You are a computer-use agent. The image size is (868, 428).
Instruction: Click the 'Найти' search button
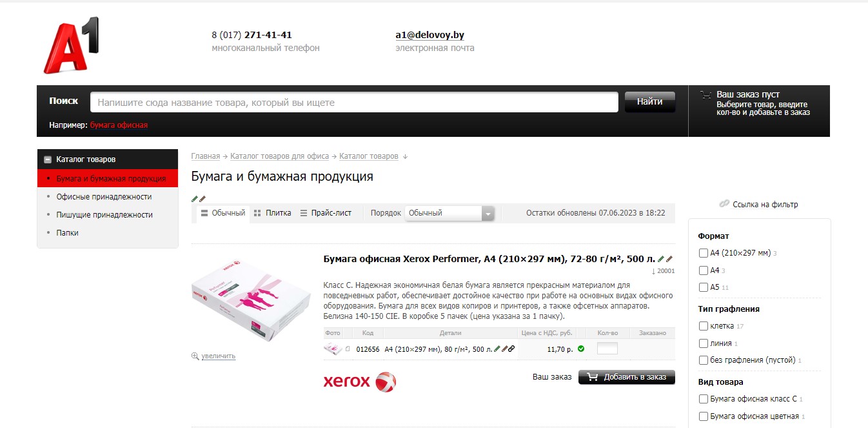click(650, 102)
